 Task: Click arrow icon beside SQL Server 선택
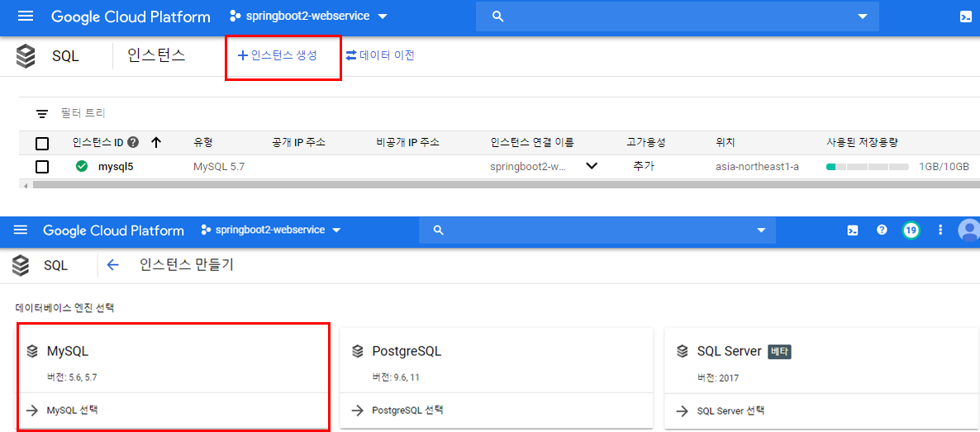pos(683,411)
